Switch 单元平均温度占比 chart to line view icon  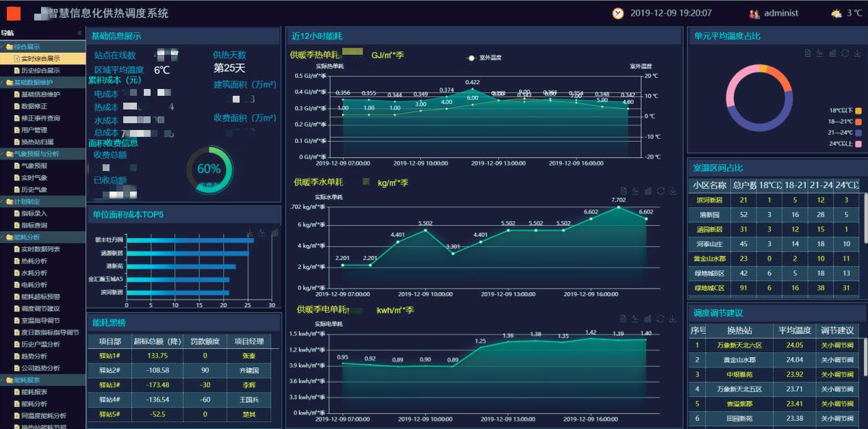(x=820, y=53)
